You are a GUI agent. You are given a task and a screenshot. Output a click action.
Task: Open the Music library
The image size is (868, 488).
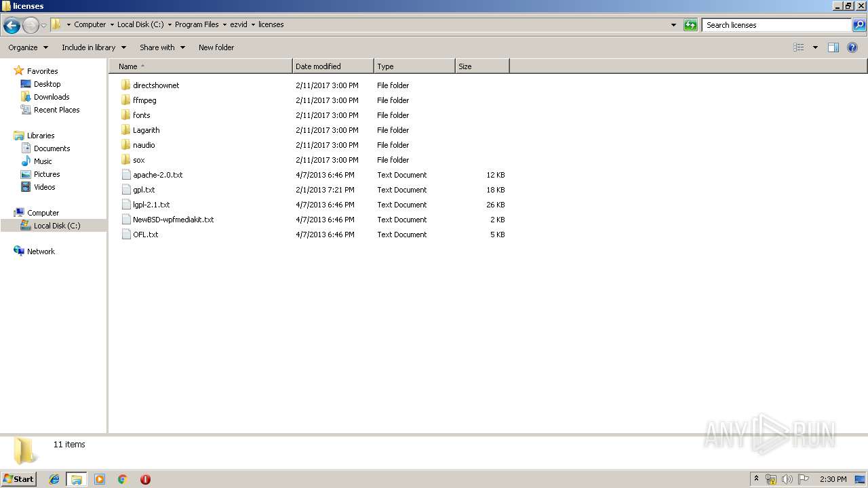tap(43, 161)
